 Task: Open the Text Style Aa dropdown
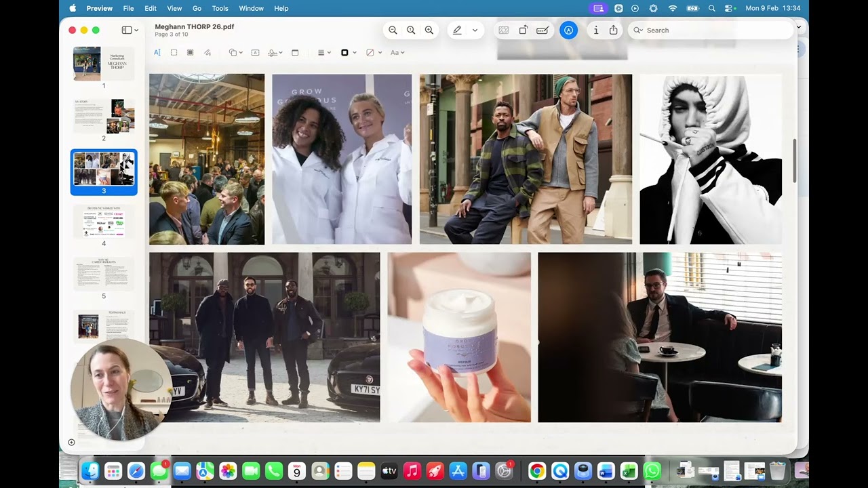[397, 52]
